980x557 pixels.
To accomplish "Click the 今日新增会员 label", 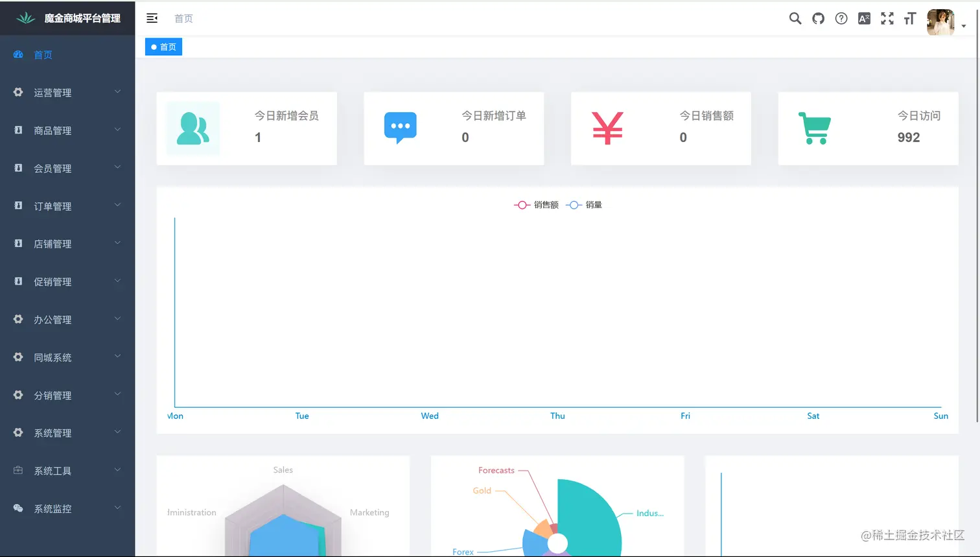I will click(x=286, y=115).
